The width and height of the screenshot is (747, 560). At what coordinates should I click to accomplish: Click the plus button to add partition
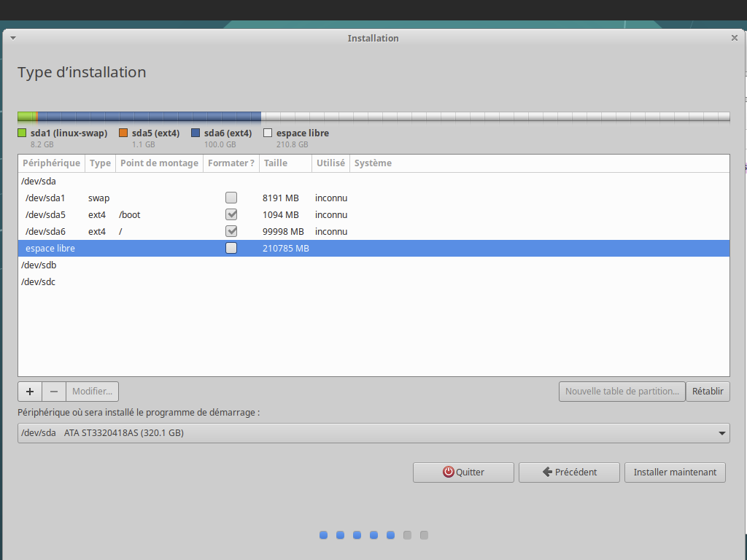30,392
